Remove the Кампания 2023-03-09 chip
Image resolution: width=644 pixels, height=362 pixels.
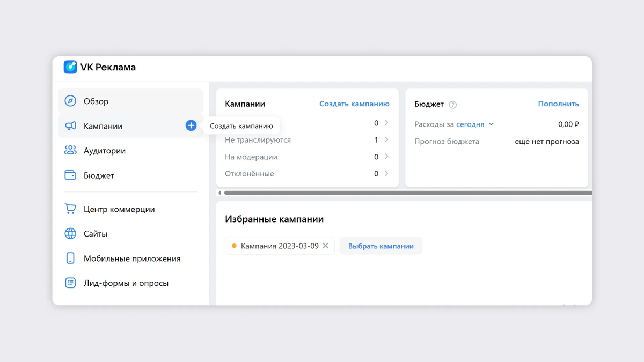click(x=326, y=245)
